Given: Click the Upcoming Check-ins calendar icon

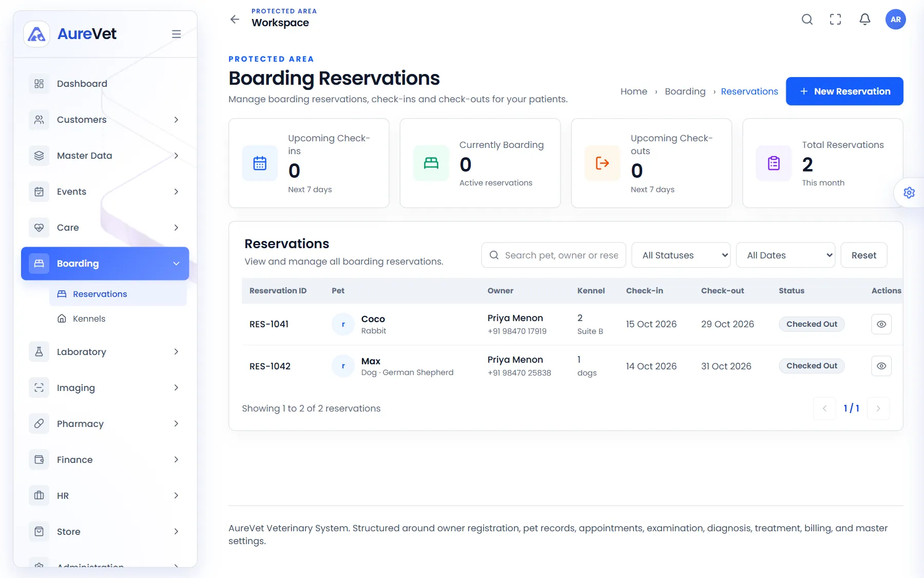Looking at the screenshot, I should pos(260,163).
